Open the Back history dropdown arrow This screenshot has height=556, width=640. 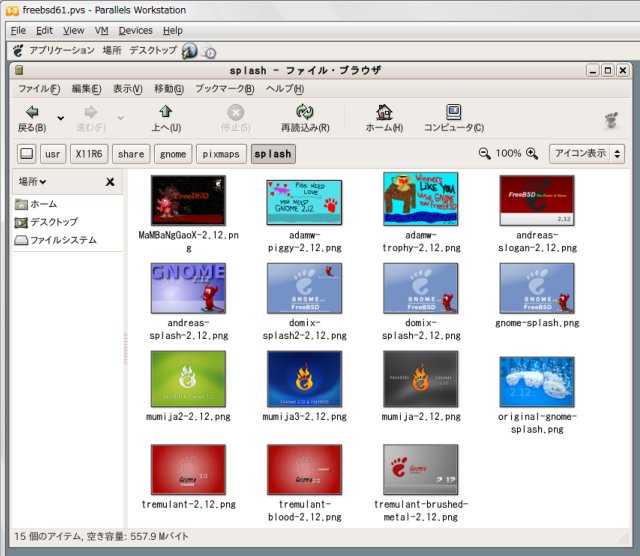pyautogui.click(x=60, y=118)
